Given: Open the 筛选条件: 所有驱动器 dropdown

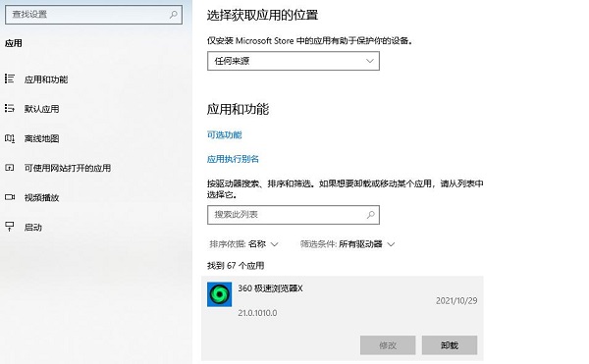Looking at the screenshot, I should tap(348, 244).
